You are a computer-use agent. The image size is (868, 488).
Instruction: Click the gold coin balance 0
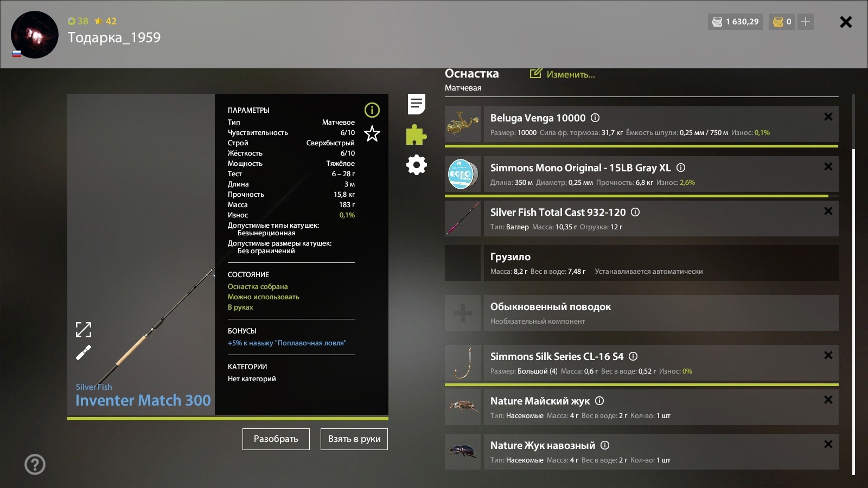[x=783, y=22]
